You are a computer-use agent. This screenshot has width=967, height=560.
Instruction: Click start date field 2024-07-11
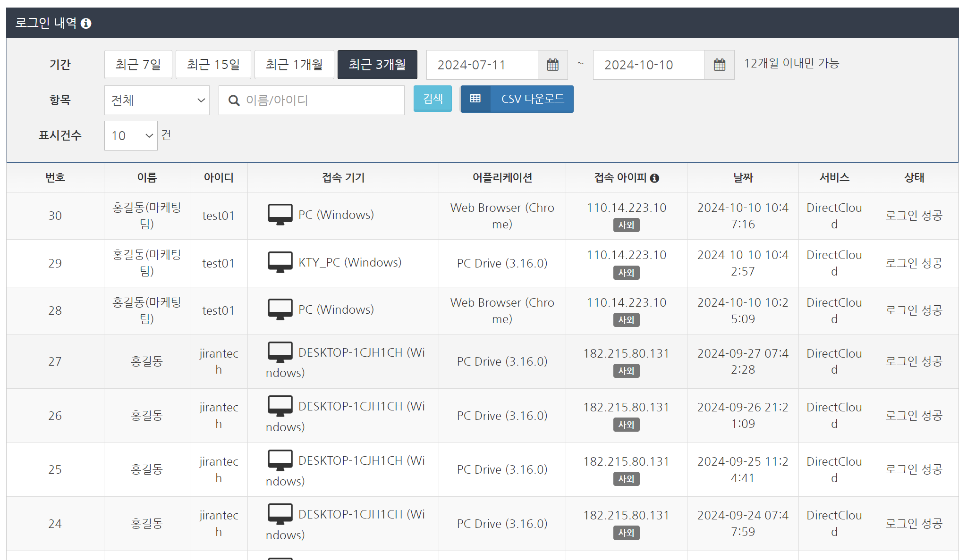482,65
